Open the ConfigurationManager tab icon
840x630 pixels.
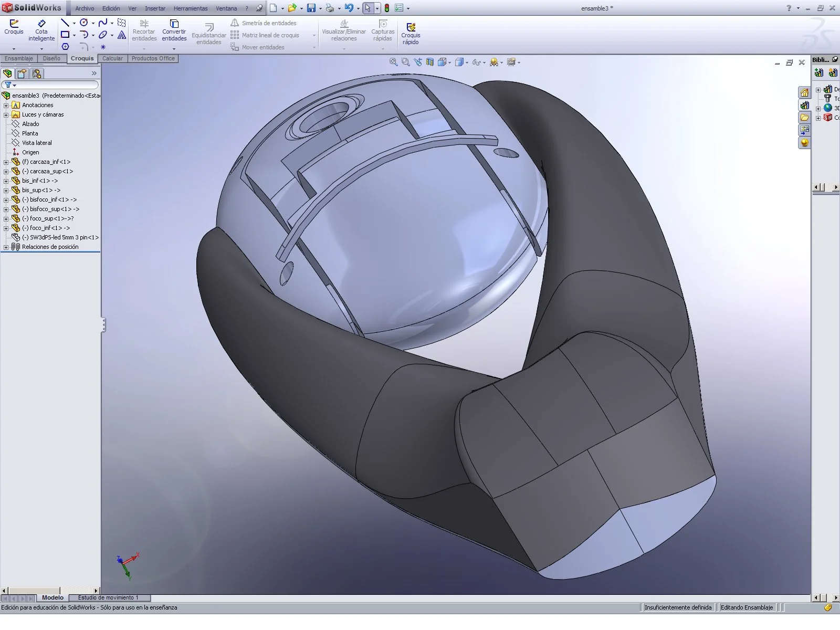pos(36,73)
